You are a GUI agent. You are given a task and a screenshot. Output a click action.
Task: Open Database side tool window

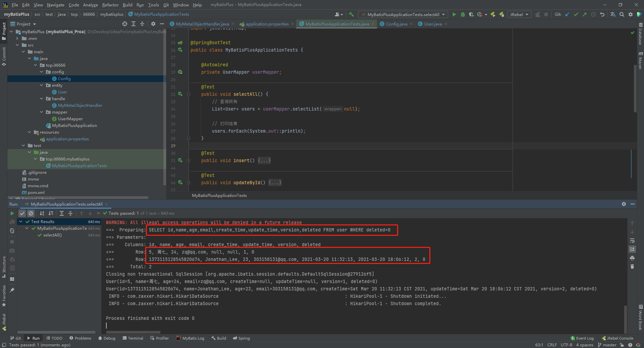tap(640, 34)
